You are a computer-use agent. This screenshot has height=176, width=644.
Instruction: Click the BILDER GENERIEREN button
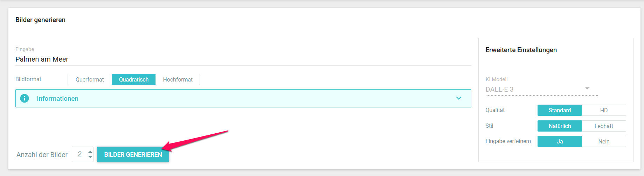click(133, 154)
